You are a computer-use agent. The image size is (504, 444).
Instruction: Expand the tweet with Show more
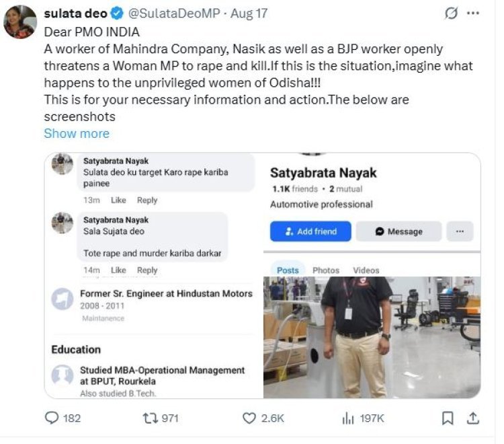[76, 133]
